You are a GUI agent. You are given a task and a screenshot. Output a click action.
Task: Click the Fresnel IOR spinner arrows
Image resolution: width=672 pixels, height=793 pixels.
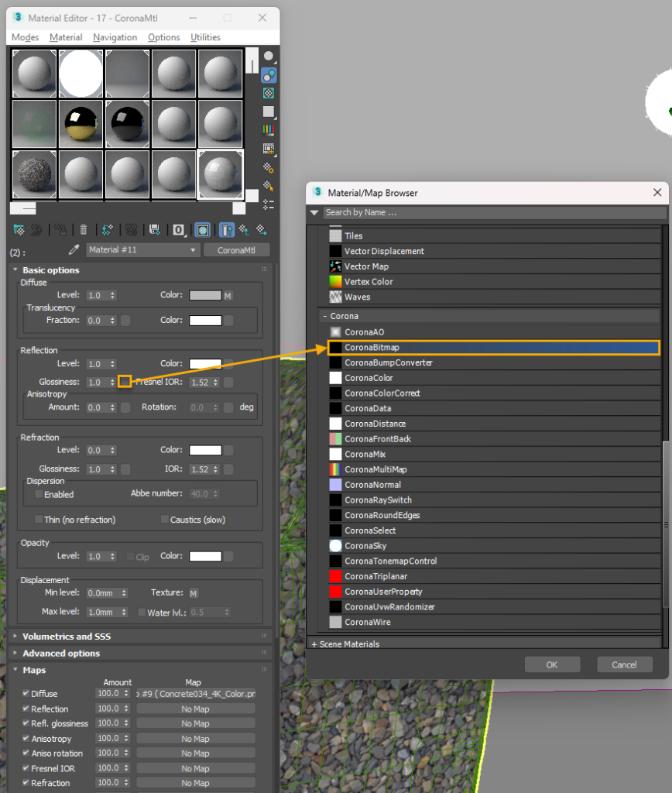click(216, 383)
